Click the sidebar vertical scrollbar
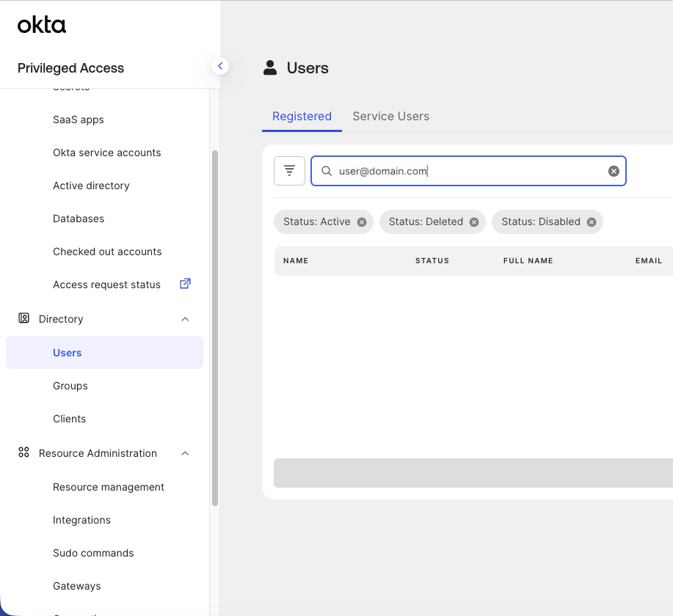 point(215,328)
